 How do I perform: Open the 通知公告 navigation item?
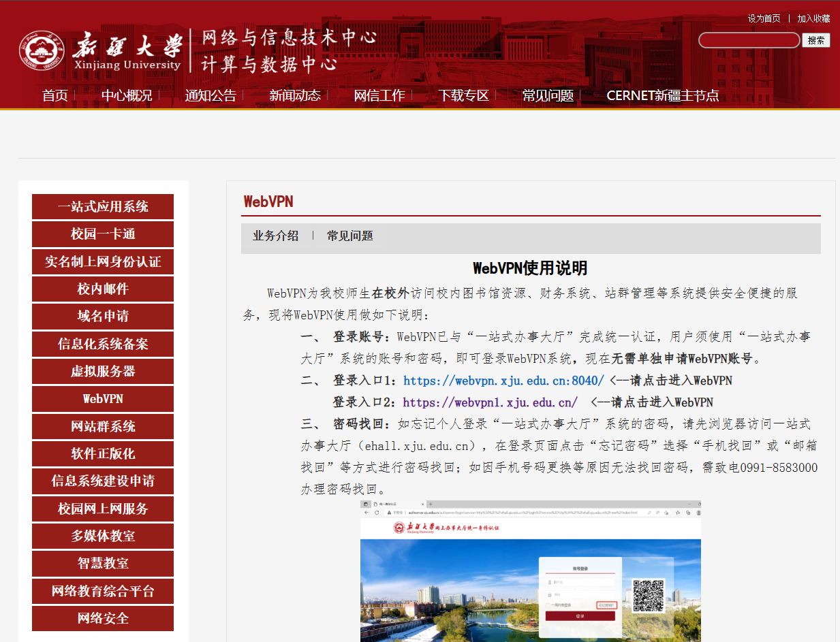coord(211,95)
